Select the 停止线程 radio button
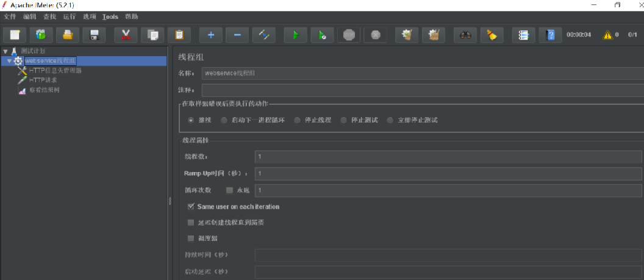The height and width of the screenshot is (280, 644). [x=297, y=120]
